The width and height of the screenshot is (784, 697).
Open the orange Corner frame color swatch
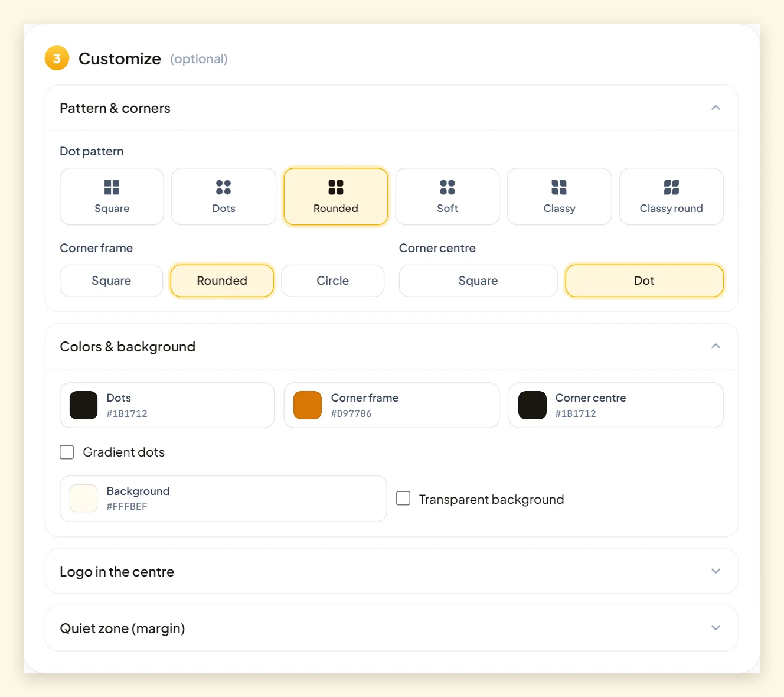tap(308, 405)
